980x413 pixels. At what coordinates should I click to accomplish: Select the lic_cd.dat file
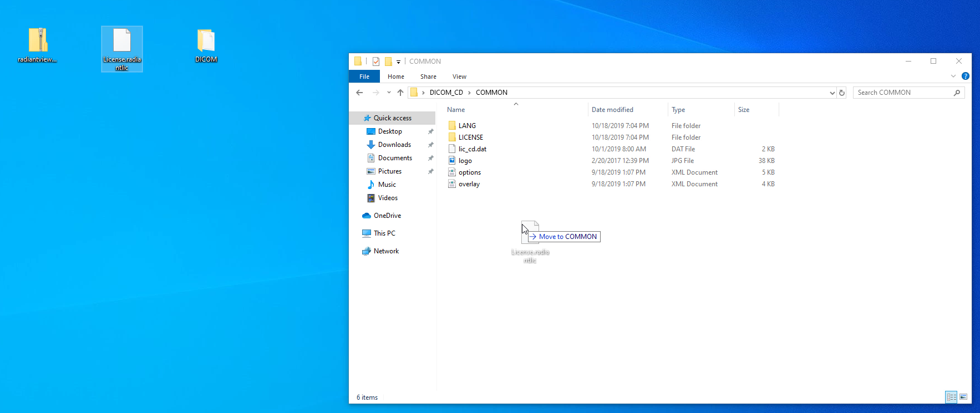(x=472, y=149)
